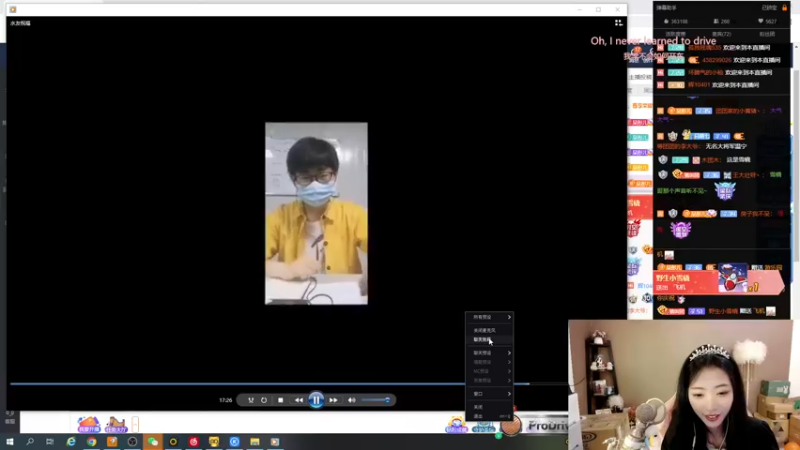The height and width of the screenshot is (450, 800).
Task: Open the blue K music app on taskbar
Action: [234, 442]
